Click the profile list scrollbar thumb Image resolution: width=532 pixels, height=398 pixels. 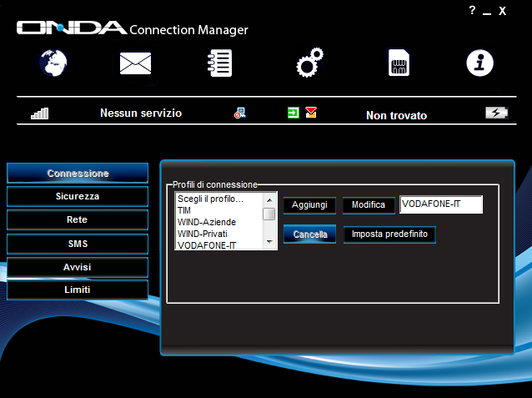tap(269, 214)
